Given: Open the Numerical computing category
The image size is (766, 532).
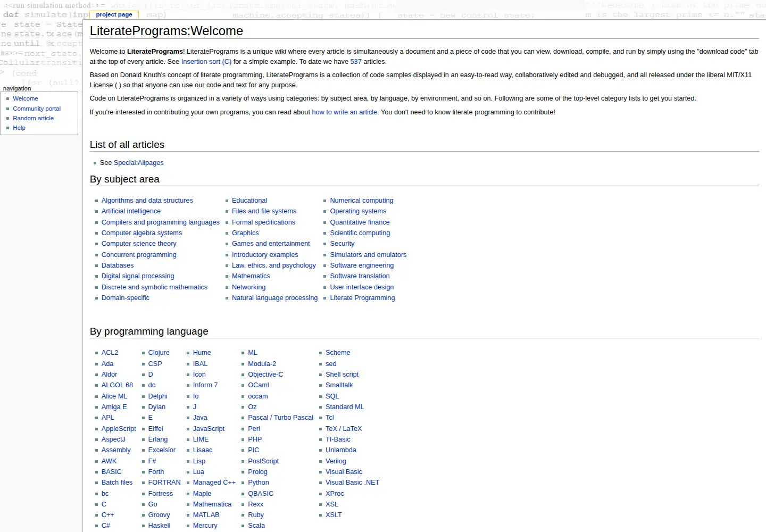Looking at the screenshot, I should [362, 201].
